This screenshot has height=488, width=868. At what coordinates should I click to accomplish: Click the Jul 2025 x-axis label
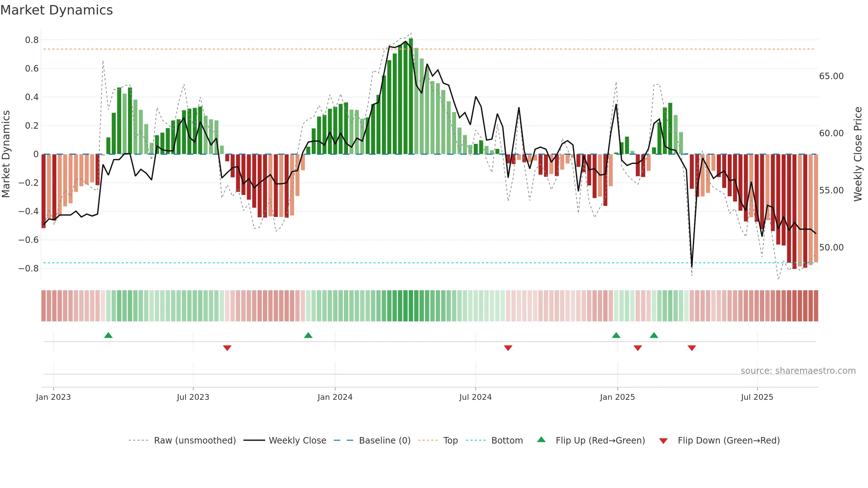(x=757, y=397)
